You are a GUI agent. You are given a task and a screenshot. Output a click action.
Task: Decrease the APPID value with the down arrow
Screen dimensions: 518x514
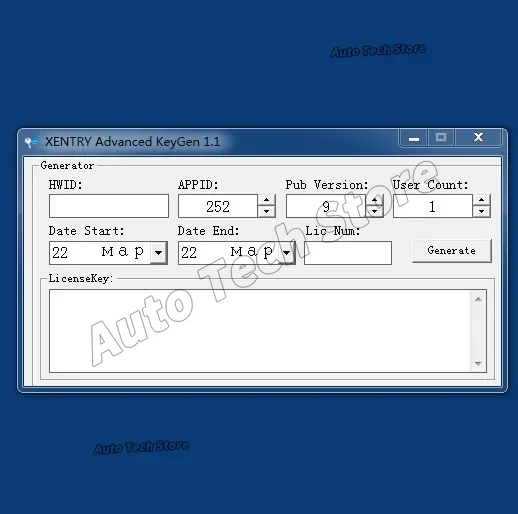coord(266,212)
